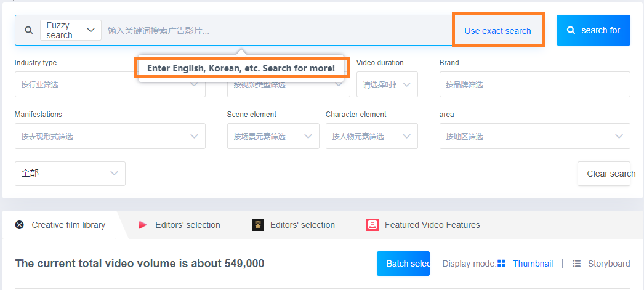Open the area filter dropdown
The image size is (644, 290).
(535, 136)
